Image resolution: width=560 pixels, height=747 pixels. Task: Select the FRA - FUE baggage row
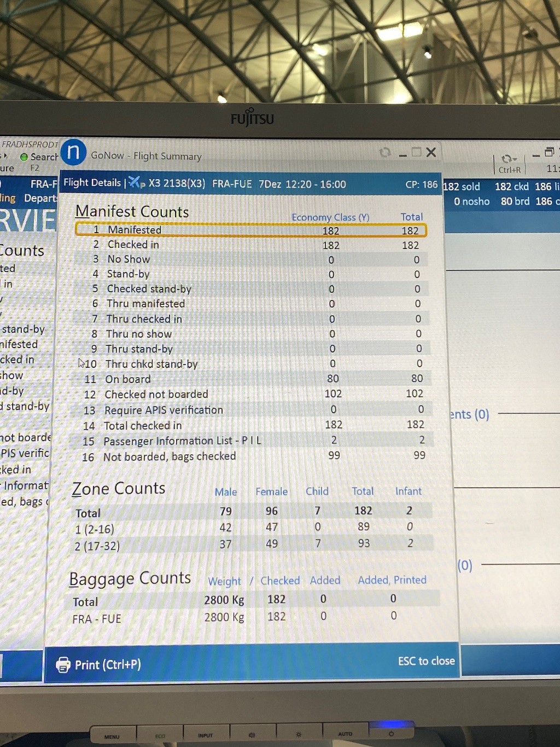pos(250,618)
